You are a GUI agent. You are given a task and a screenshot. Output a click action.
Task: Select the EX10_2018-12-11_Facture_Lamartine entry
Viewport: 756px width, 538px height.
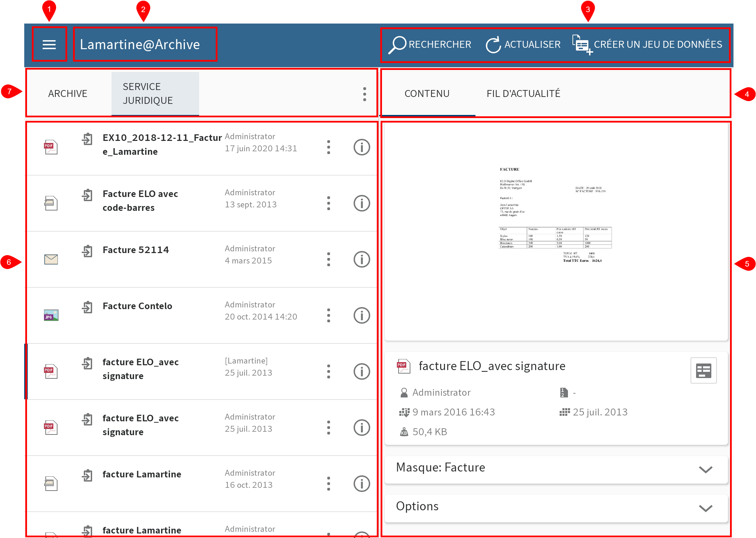tap(202, 147)
